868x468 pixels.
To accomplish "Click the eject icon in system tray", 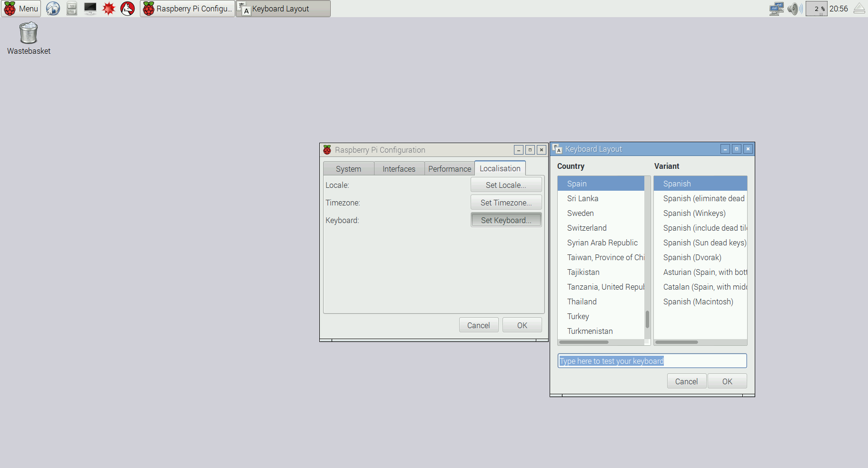I will (x=859, y=9).
